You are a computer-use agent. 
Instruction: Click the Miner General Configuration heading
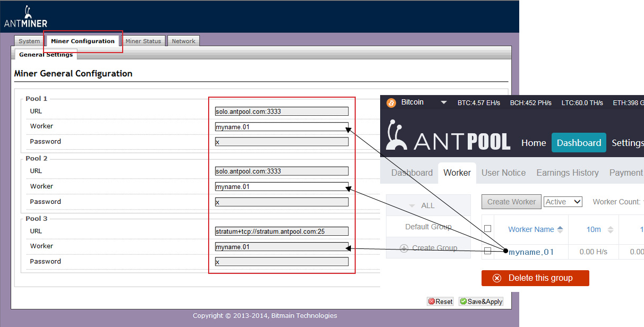tap(73, 73)
